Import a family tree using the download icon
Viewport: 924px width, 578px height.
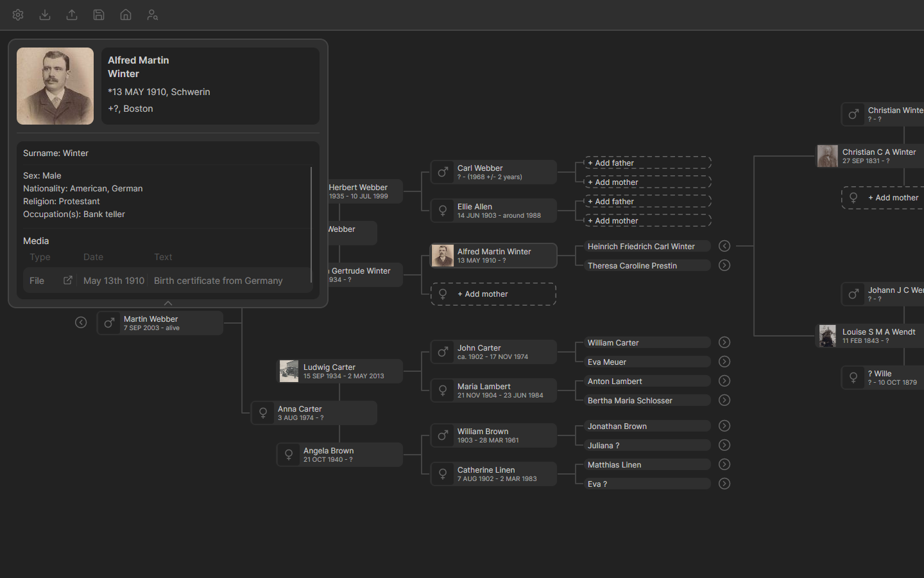click(x=44, y=15)
